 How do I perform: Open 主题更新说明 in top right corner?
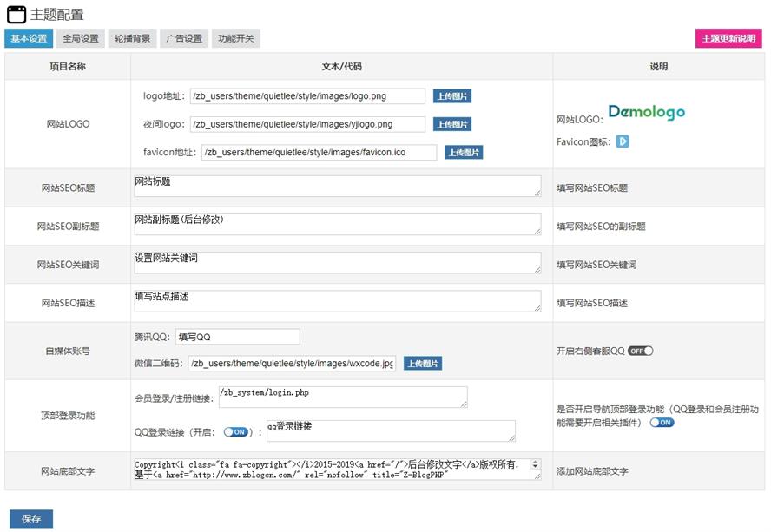click(729, 38)
